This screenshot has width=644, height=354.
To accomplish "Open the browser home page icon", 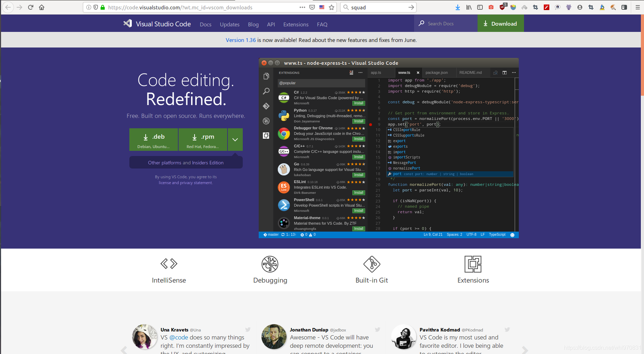I will pos(42,7).
